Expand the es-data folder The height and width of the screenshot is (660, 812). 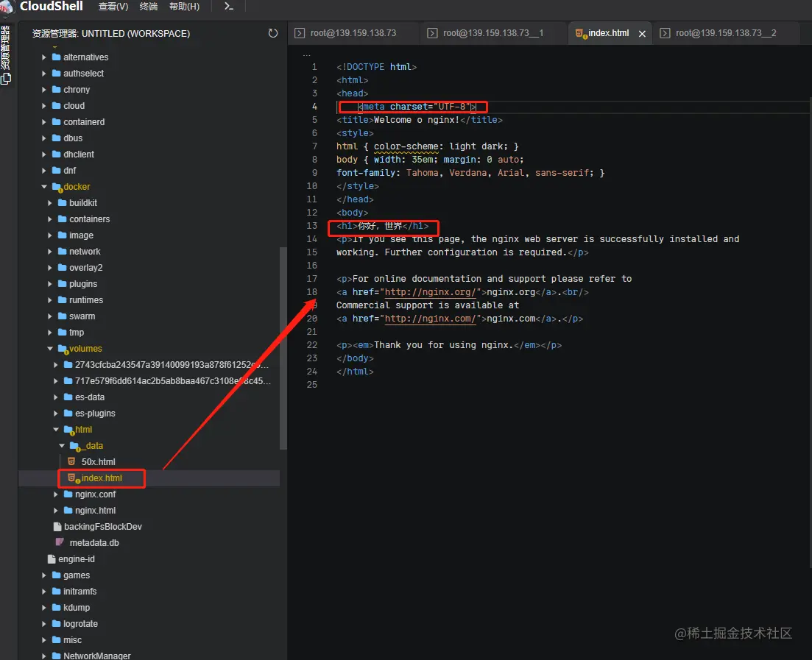(x=55, y=397)
